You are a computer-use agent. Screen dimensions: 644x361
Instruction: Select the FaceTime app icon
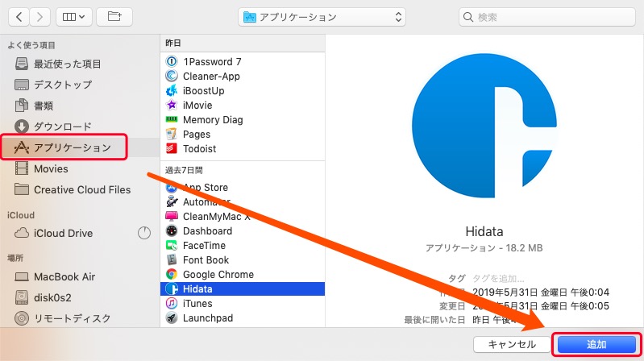pos(171,245)
